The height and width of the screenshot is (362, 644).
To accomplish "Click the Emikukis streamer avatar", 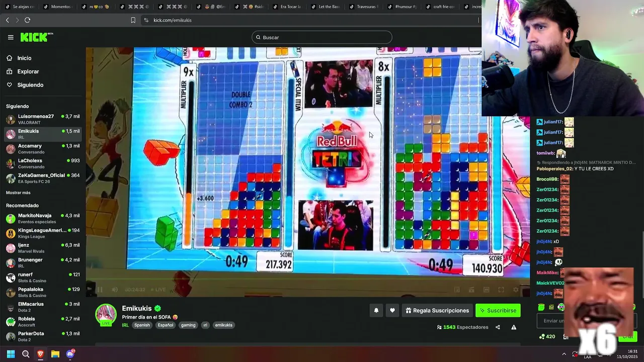I will (x=106, y=315).
